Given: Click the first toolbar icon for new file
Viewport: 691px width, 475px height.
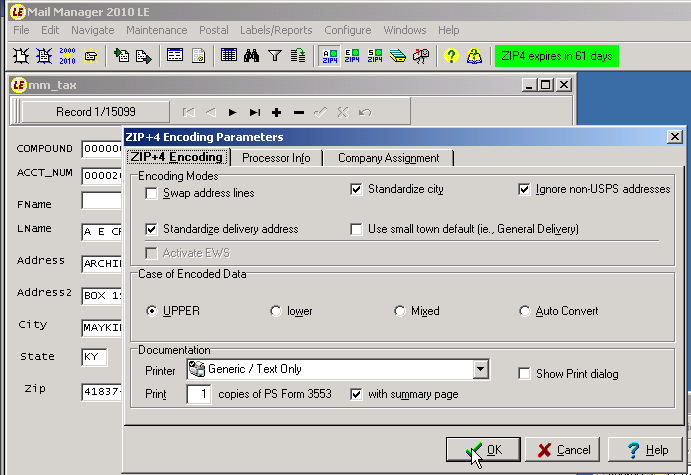Looking at the screenshot, I should click(21, 56).
